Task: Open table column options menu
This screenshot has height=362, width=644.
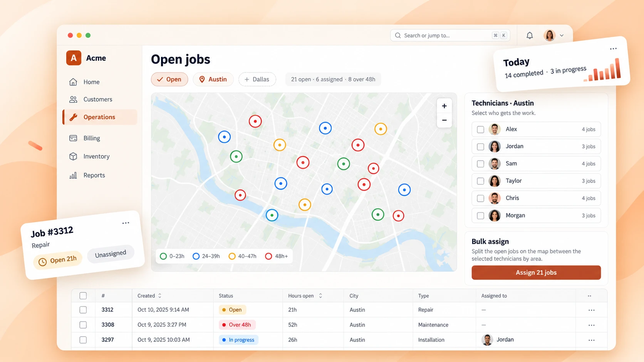Action: [x=590, y=296]
